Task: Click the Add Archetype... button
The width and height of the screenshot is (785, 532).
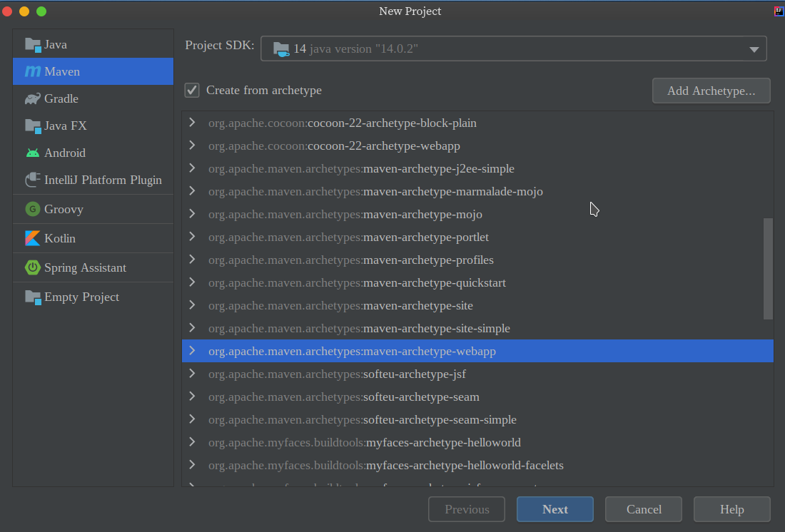Action: coord(711,91)
